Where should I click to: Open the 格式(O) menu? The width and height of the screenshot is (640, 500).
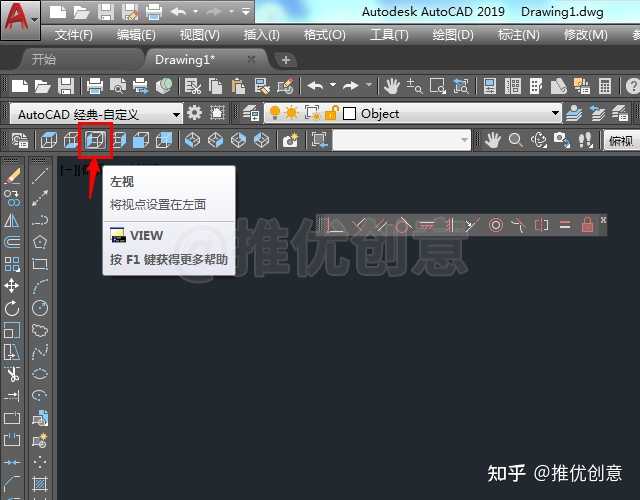click(324, 35)
